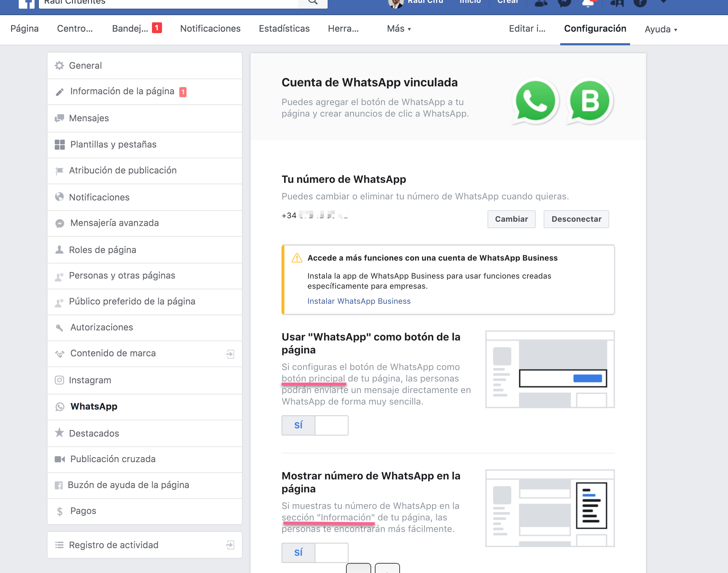Click the Público preferido de la página icon

click(x=59, y=302)
